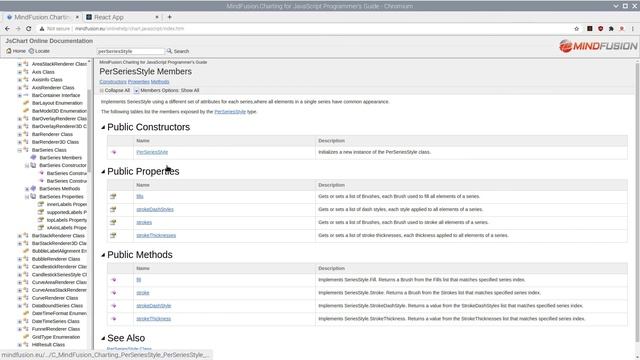Click the BubbleLabelAlignment Enumeration icon
This screenshot has height=360, width=640.
click(x=26, y=251)
